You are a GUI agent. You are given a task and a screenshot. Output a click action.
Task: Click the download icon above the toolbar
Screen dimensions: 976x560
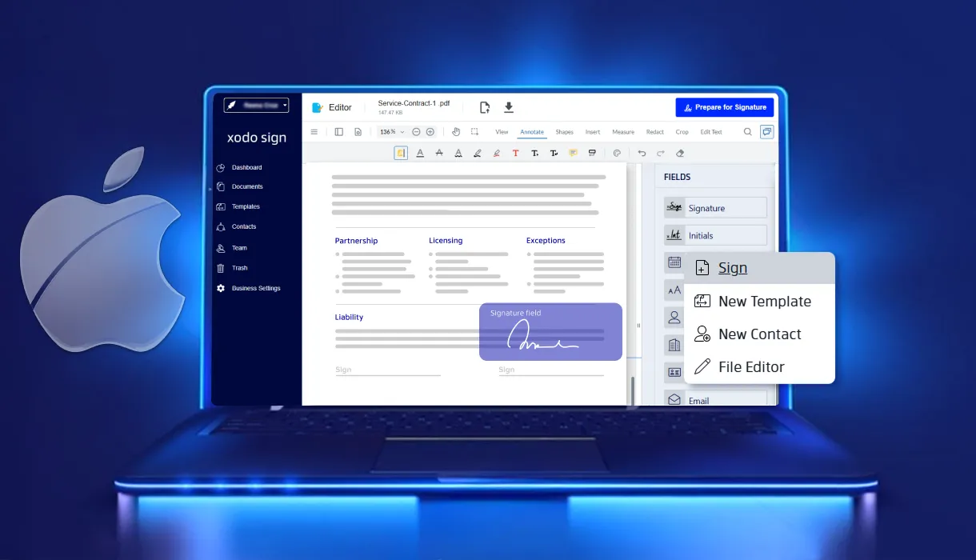tap(509, 106)
